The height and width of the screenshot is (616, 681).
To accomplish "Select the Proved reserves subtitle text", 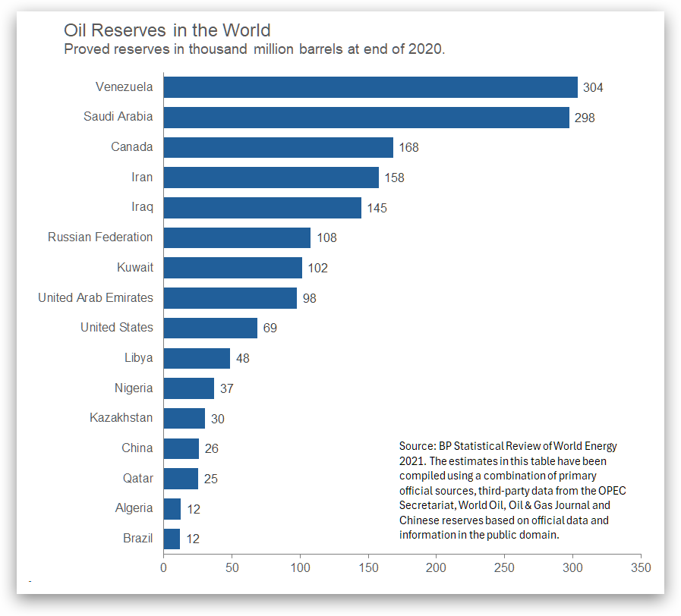I will click(254, 49).
